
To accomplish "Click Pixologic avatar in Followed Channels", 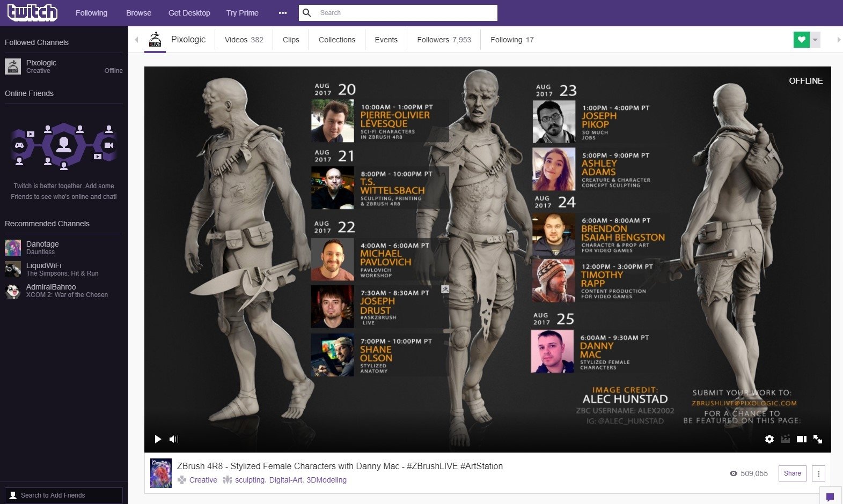I will point(13,66).
